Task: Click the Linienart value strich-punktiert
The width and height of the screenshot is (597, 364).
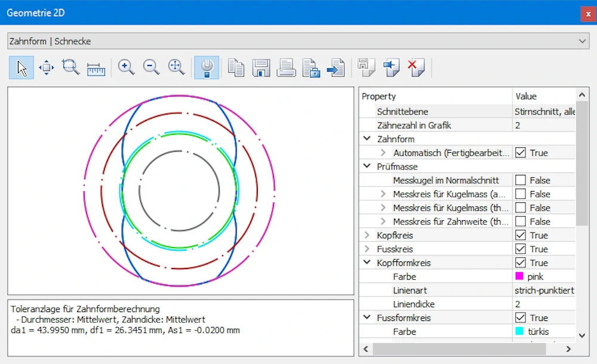Action: (x=544, y=290)
